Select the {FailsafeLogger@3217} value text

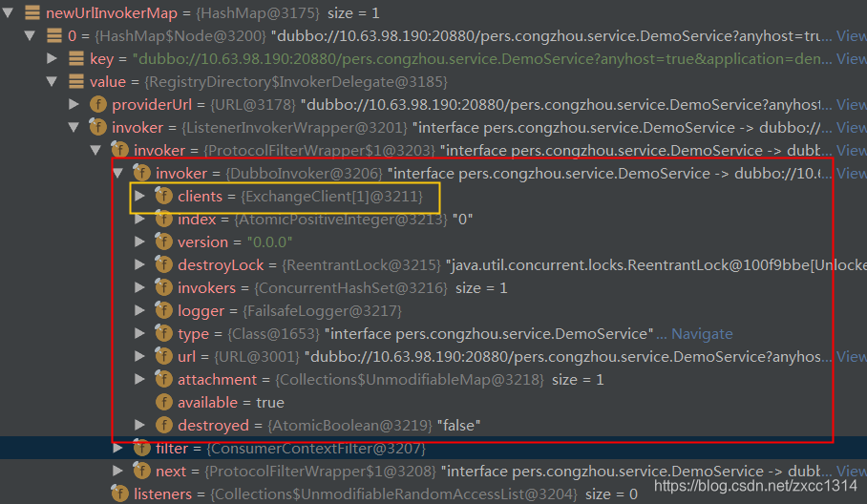(322, 311)
